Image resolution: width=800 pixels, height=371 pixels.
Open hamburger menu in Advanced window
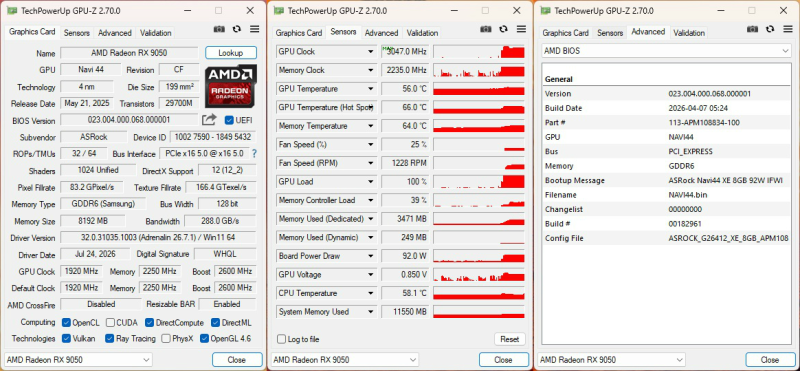pos(788,30)
